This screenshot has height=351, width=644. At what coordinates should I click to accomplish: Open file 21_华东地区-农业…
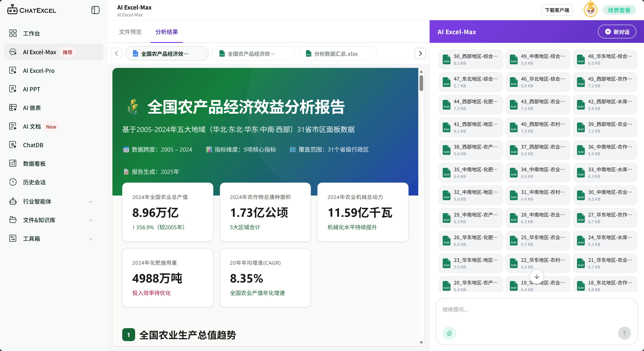(x=605, y=263)
